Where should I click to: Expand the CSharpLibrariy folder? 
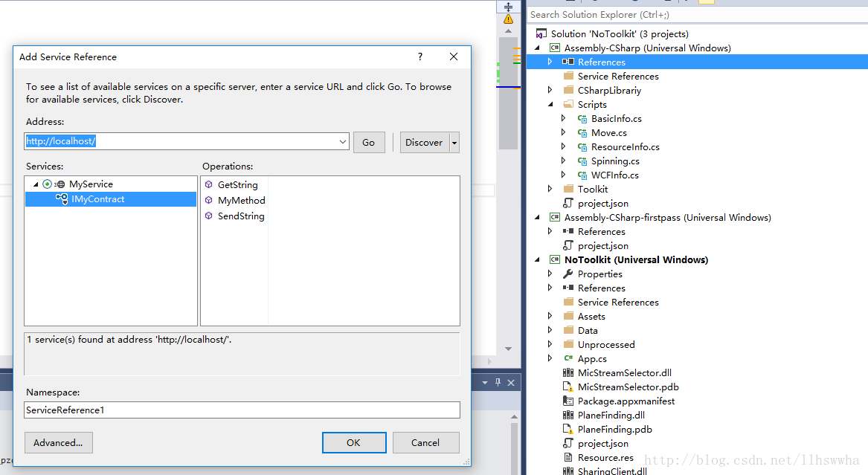pyautogui.click(x=550, y=90)
